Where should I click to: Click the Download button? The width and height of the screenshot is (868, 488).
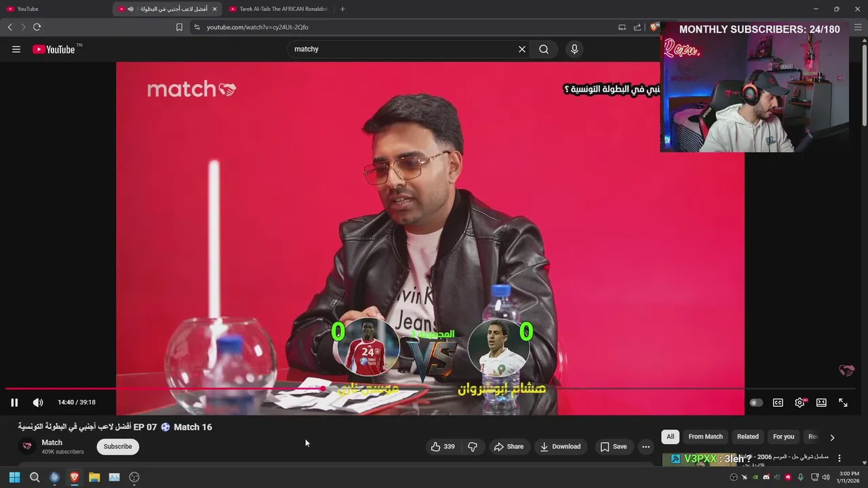tap(560, 447)
